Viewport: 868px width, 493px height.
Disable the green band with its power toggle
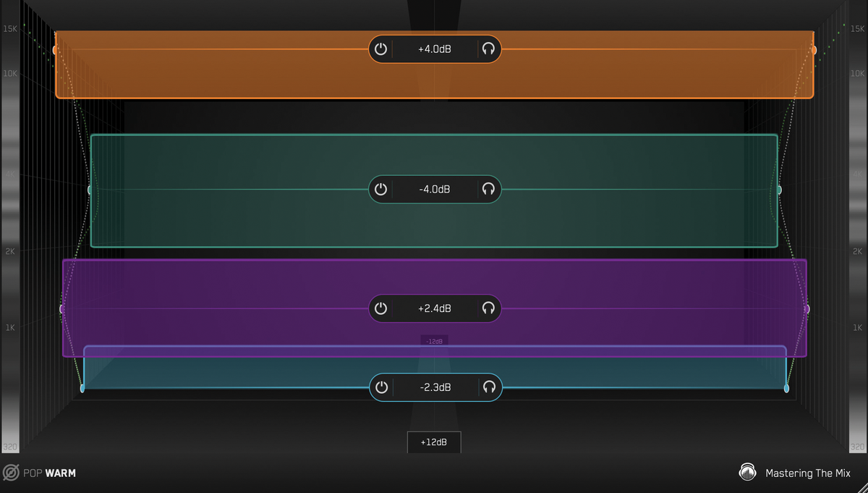[381, 189]
